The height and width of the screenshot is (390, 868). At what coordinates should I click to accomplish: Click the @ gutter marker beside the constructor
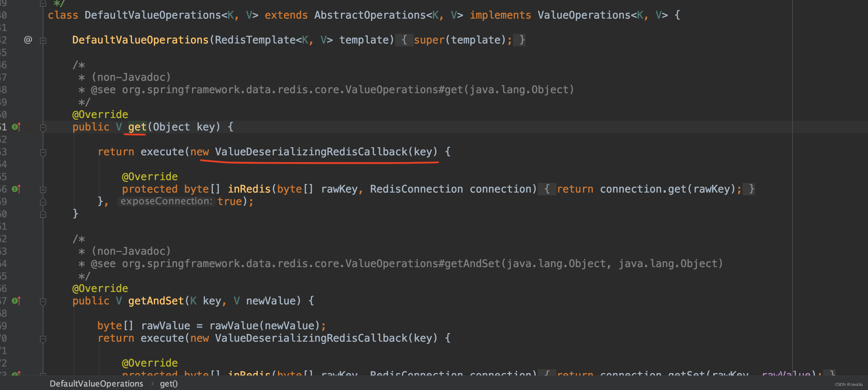coord(28,40)
